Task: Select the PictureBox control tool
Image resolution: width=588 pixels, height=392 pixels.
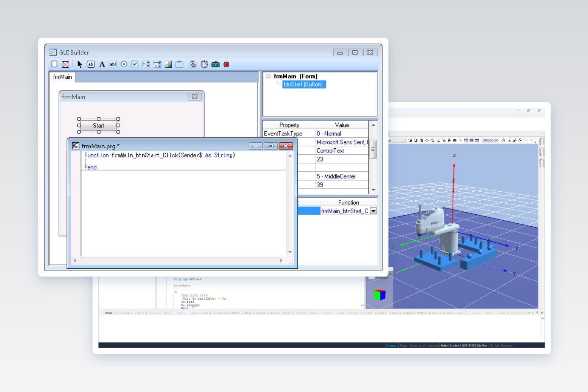Action: [x=168, y=64]
